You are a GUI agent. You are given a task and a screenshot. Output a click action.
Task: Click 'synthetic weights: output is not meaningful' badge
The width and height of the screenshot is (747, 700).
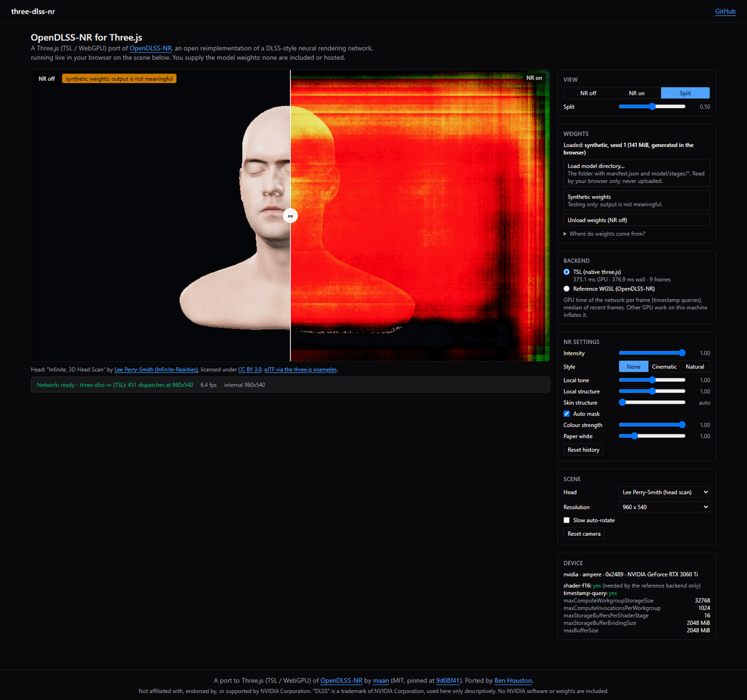[120, 79]
